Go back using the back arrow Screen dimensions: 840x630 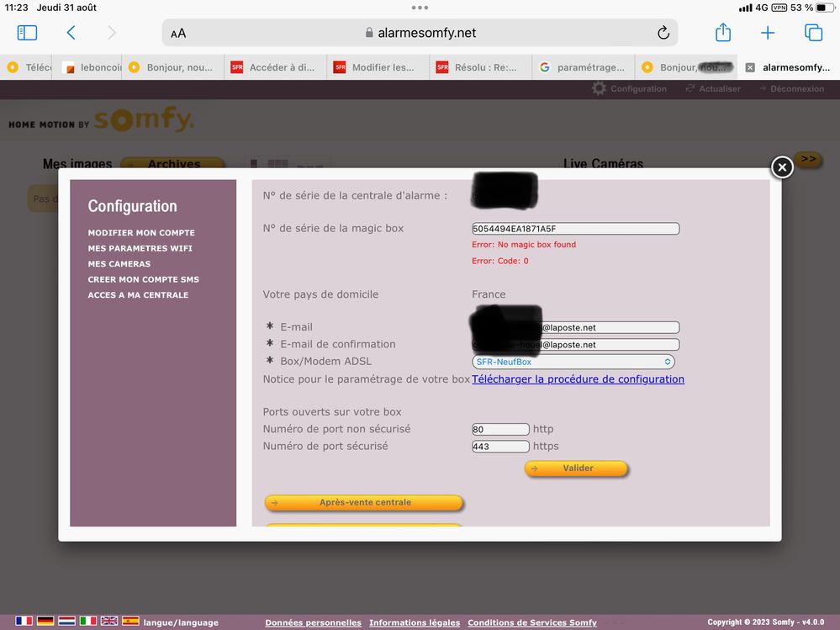(71, 33)
